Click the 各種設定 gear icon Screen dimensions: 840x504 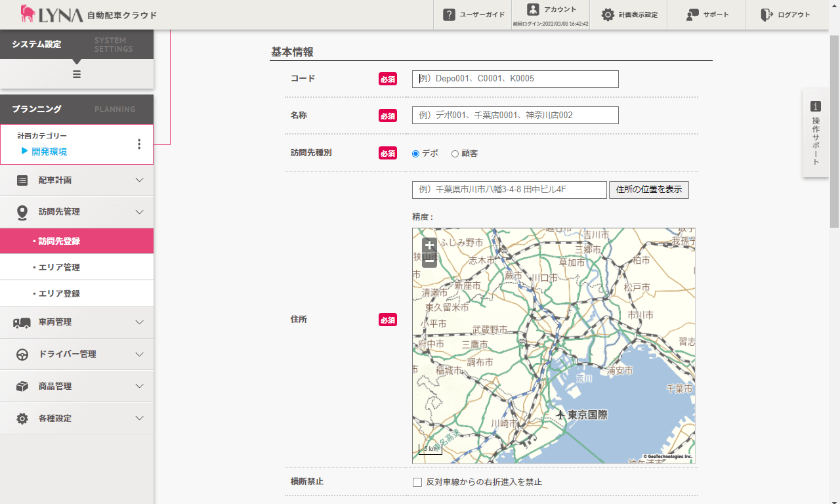click(x=22, y=419)
